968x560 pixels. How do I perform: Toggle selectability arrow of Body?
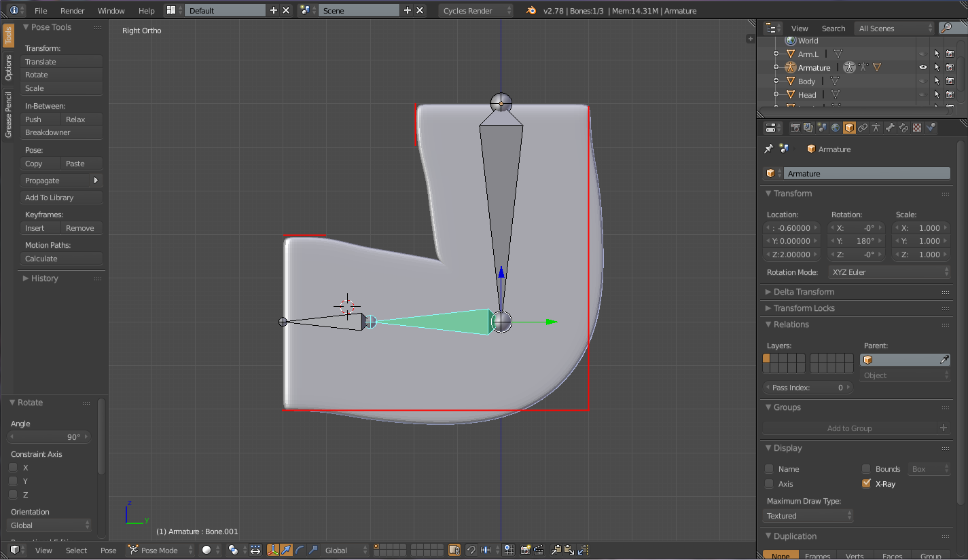pyautogui.click(x=937, y=81)
